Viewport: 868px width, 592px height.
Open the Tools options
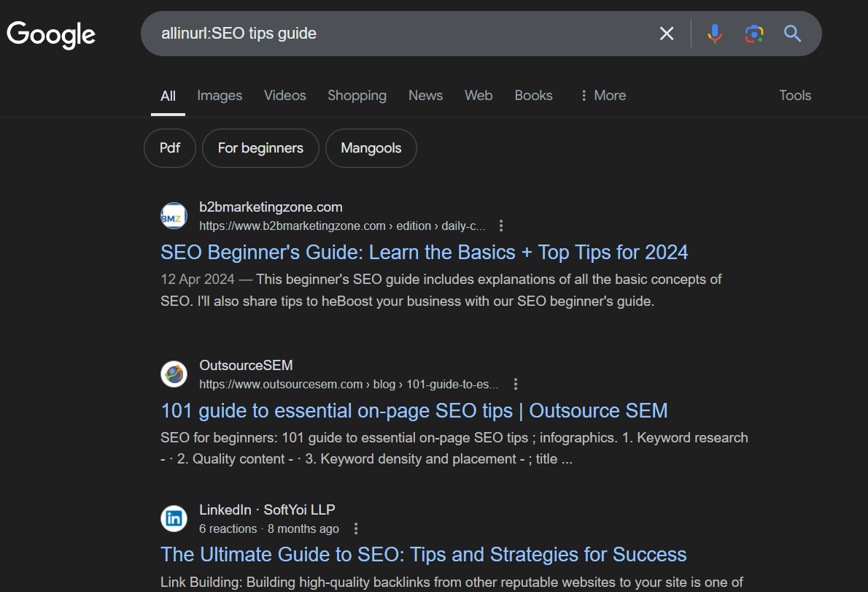point(795,95)
